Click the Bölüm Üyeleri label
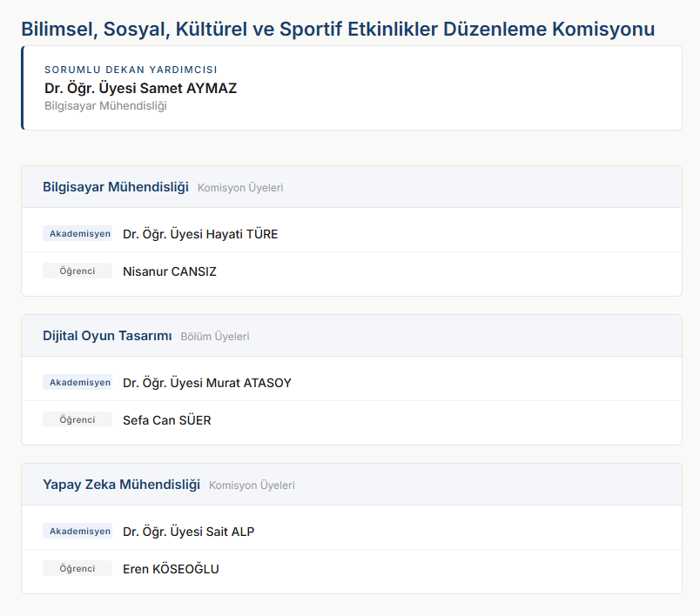 [215, 337]
